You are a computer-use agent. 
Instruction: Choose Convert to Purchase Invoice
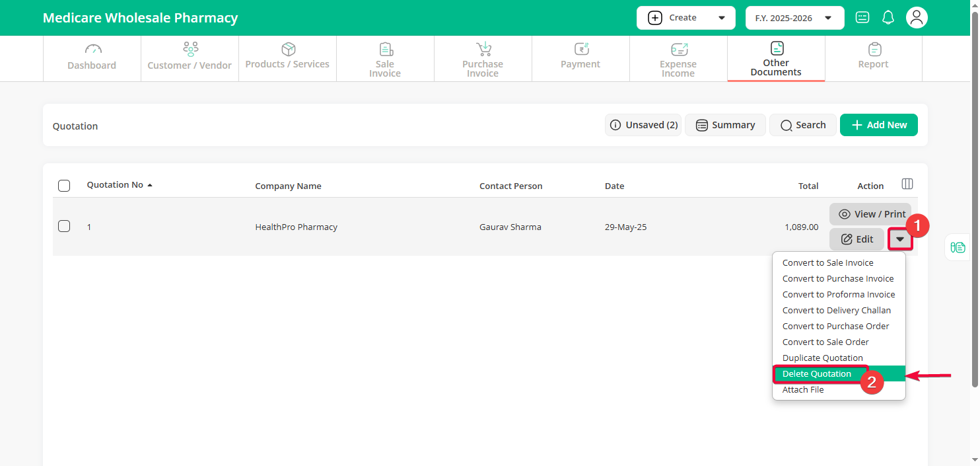(x=839, y=278)
